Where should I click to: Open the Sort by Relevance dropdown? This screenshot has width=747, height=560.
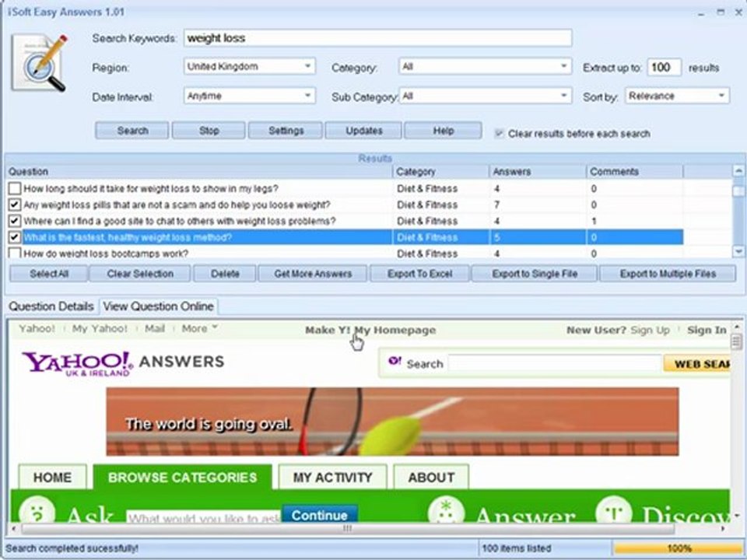coord(677,96)
